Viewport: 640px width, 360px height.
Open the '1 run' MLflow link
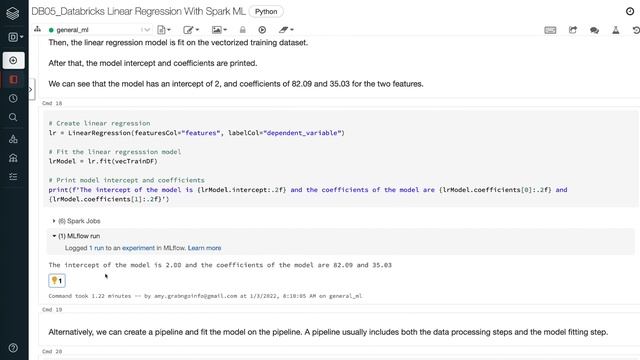96,248
